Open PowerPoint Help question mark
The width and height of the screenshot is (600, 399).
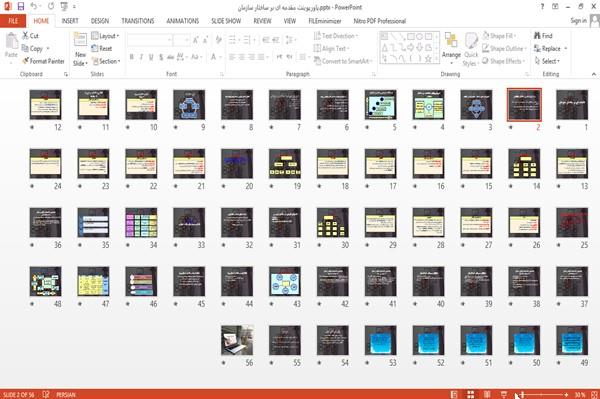pos(542,7)
